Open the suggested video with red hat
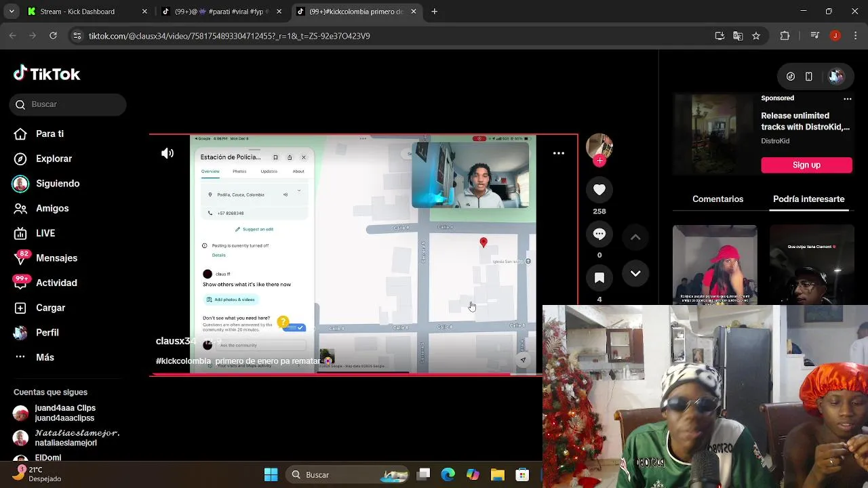The image size is (868, 488). click(715, 265)
